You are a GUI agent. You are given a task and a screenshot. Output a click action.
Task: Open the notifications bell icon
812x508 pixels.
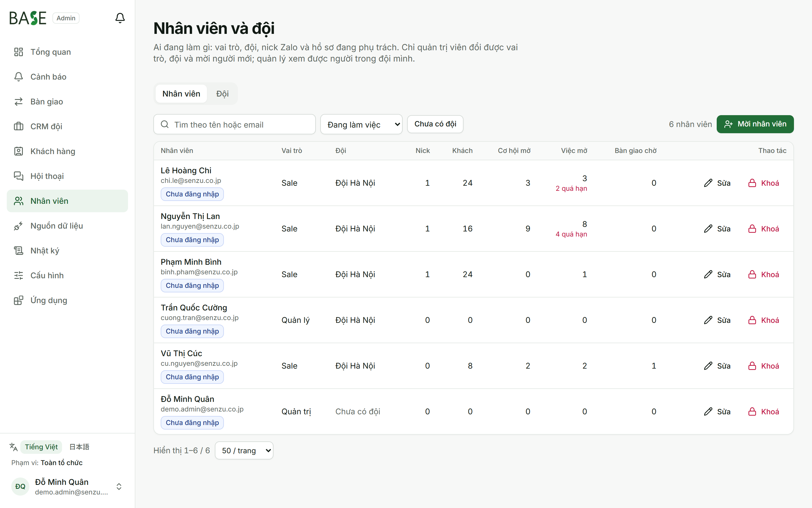click(x=120, y=18)
